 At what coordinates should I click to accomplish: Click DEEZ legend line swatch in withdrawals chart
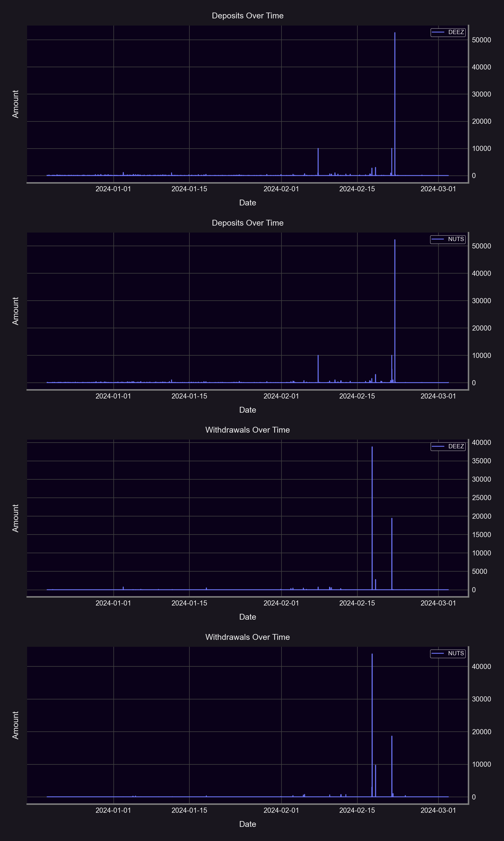[x=438, y=446]
